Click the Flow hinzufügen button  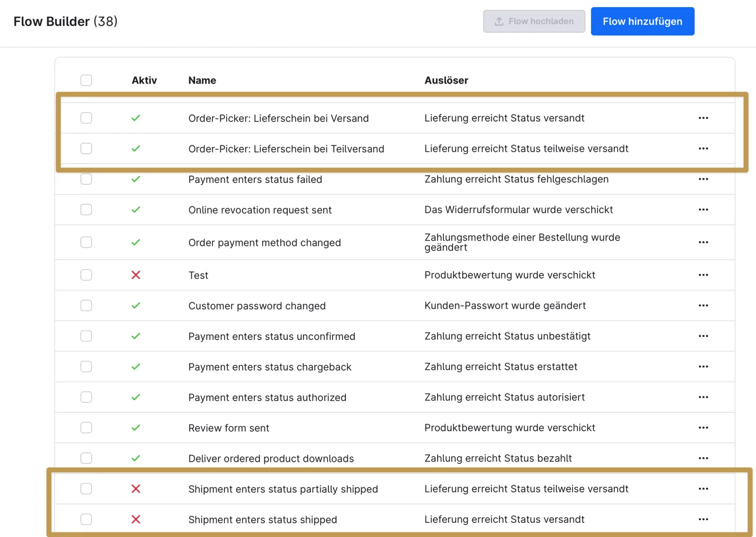[643, 21]
